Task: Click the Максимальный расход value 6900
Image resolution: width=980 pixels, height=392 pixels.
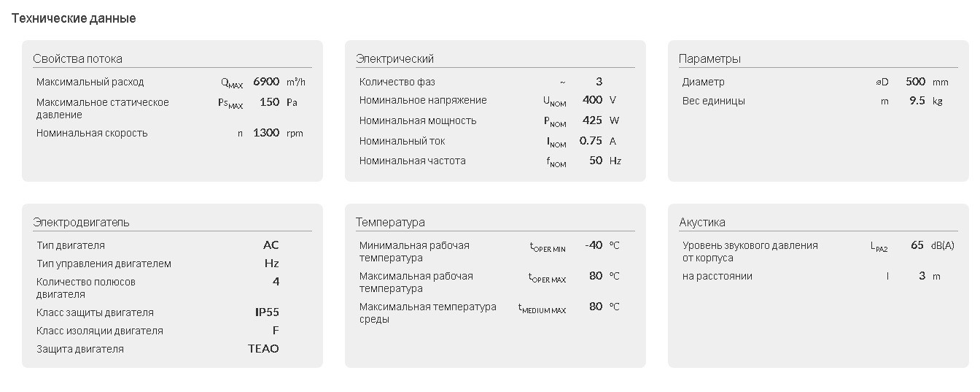Action: click(266, 82)
